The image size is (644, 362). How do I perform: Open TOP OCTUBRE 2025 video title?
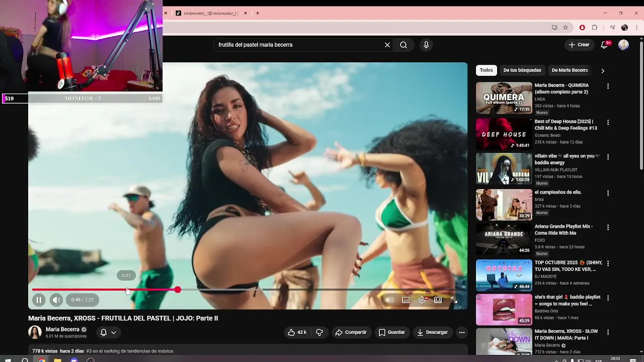point(568,266)
